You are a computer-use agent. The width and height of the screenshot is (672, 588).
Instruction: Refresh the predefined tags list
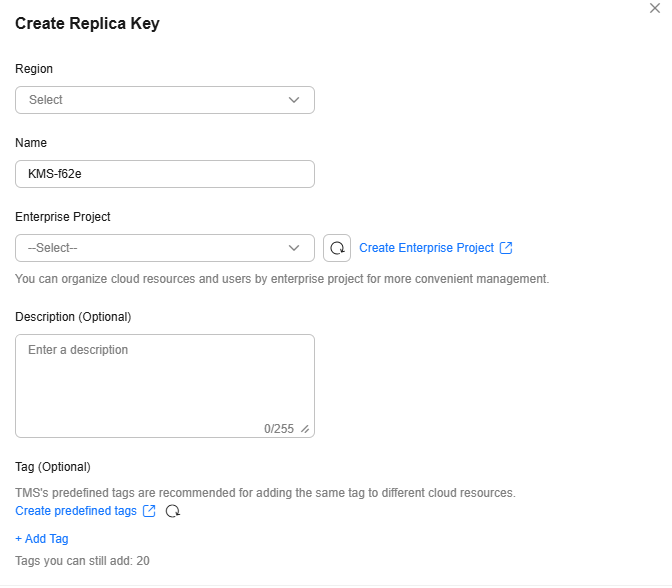point(173,511)
